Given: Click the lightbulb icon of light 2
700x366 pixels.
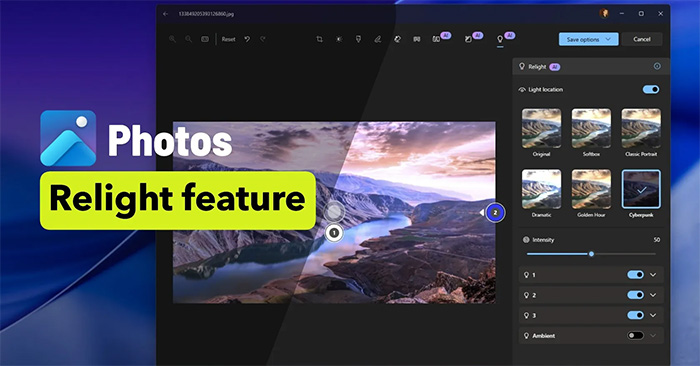Looking at the screenshot, I should (526, 295).
